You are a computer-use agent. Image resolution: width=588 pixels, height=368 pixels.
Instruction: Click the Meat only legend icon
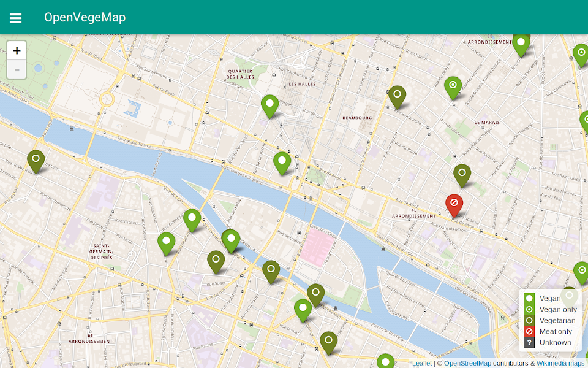[x=529, y=331]
